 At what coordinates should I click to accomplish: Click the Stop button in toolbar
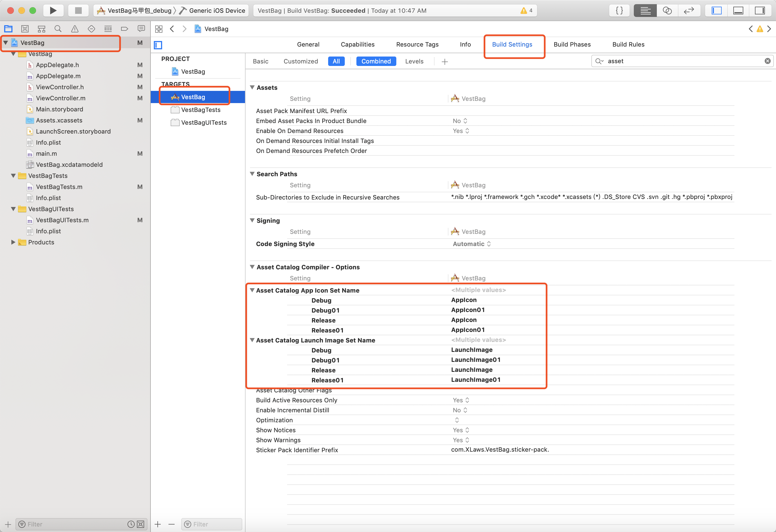click(78, 10)
